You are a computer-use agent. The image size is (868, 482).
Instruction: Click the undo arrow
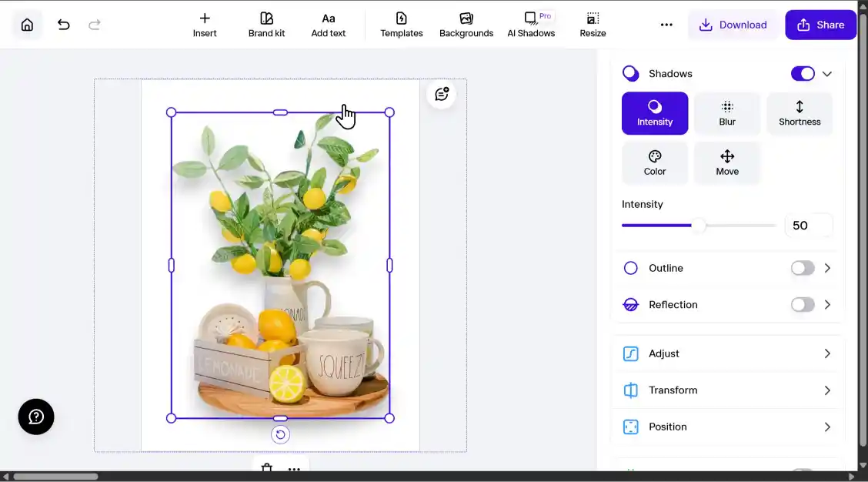tap(63, 24)
